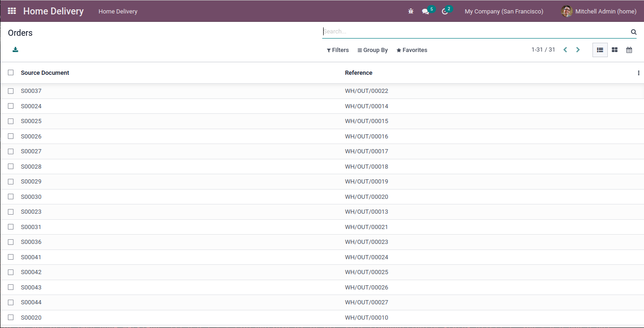Sort by Reference column header
The image size is (644, 328).
pyautogui.click(x=358, y=73)
